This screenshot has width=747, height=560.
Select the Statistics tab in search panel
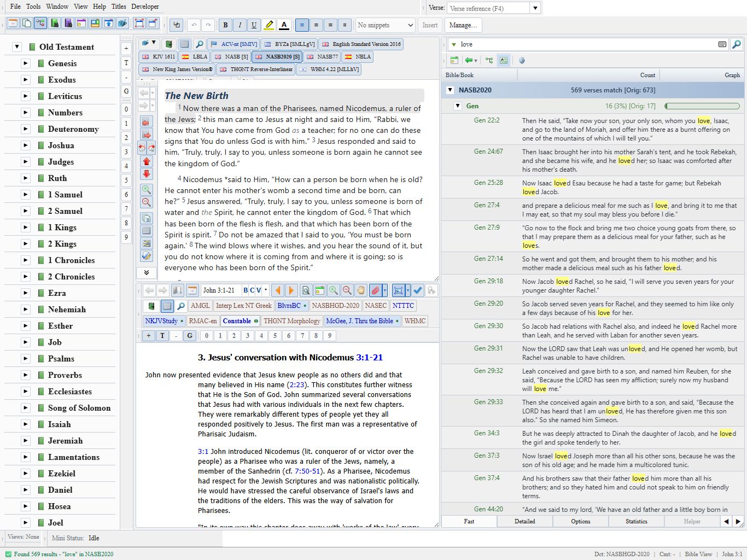[637, 521]
